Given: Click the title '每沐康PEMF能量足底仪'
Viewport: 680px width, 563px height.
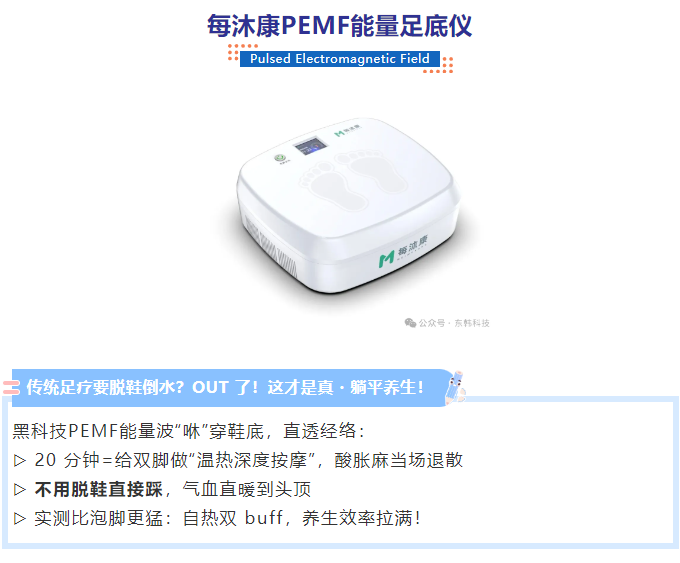Looking at the screenshot, I should 340,26.
